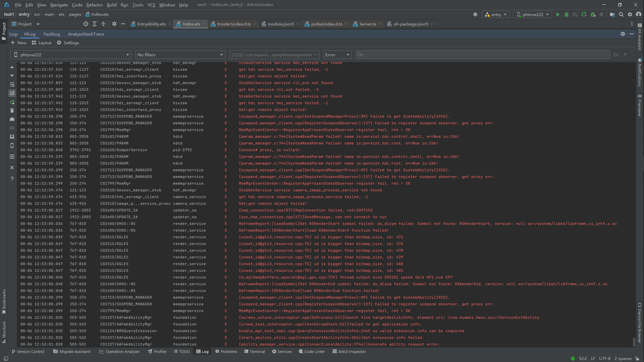
Task: Start debugging with the green bug icon
Action: point(567,14)
